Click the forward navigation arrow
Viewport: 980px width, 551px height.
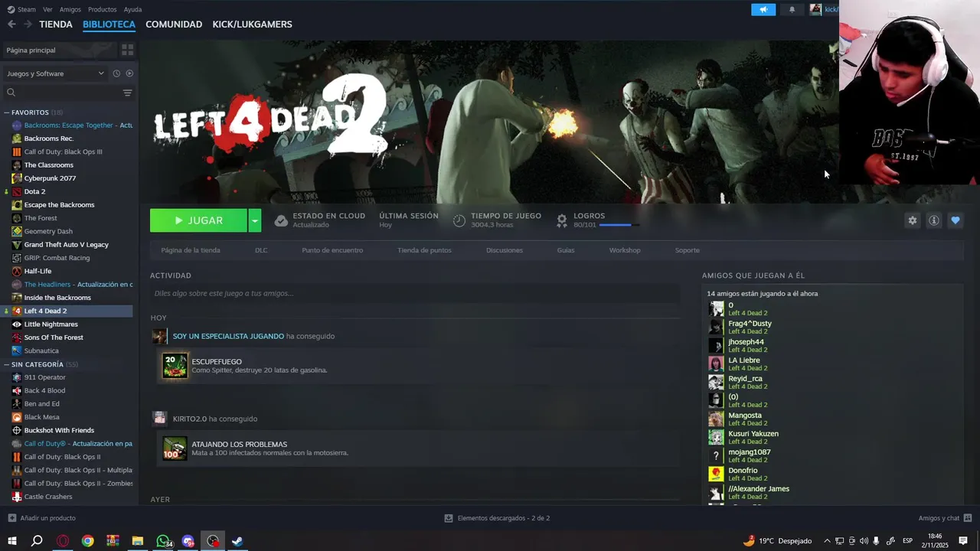tap(28, 24)
